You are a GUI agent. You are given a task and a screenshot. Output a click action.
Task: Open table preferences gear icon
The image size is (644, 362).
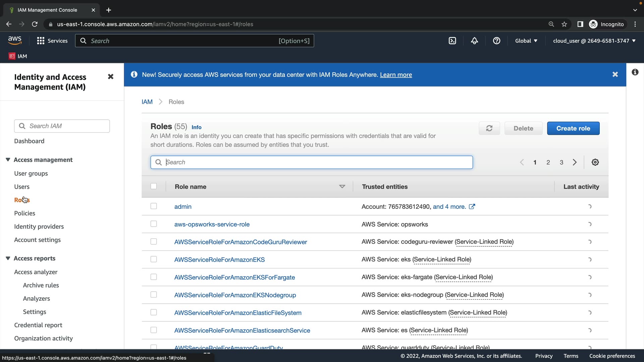pyautogui.click(x=595, y=162)
